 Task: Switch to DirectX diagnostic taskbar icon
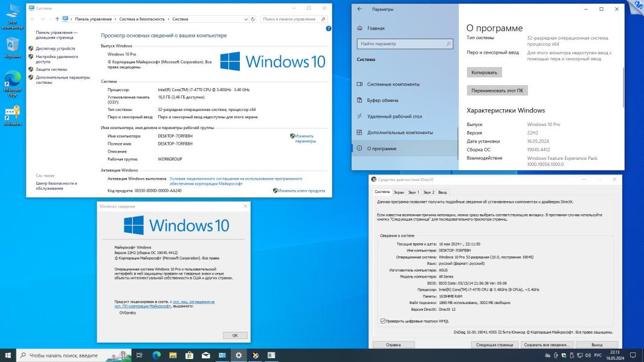pyautogui.click(x=255, y=355)
